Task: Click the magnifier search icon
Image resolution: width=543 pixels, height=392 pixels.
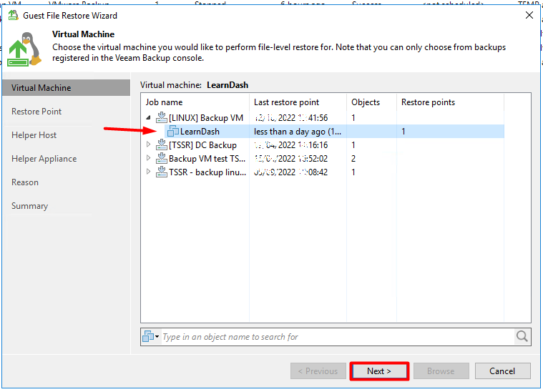Action: pos(522,337)
